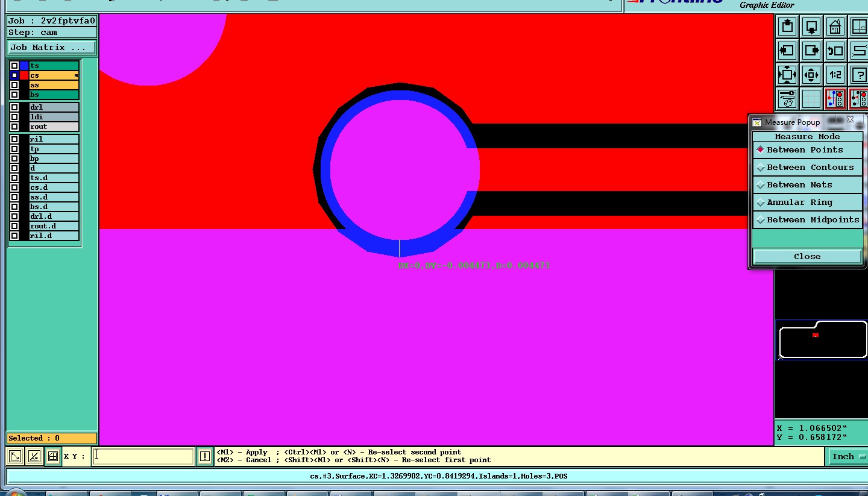Open the wrench and palette tools icon
This screenshot has width=868, height=496.
pos(787,98)
